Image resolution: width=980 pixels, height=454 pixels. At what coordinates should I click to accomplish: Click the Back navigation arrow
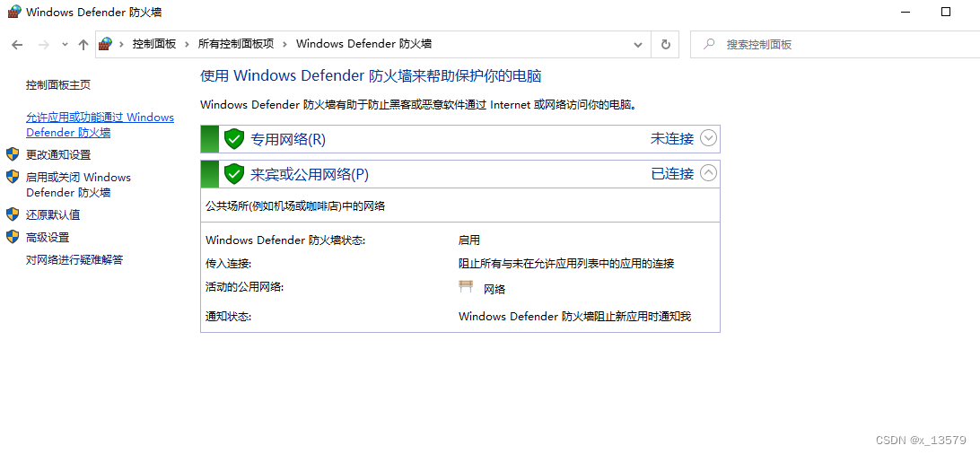coord(17,44)
